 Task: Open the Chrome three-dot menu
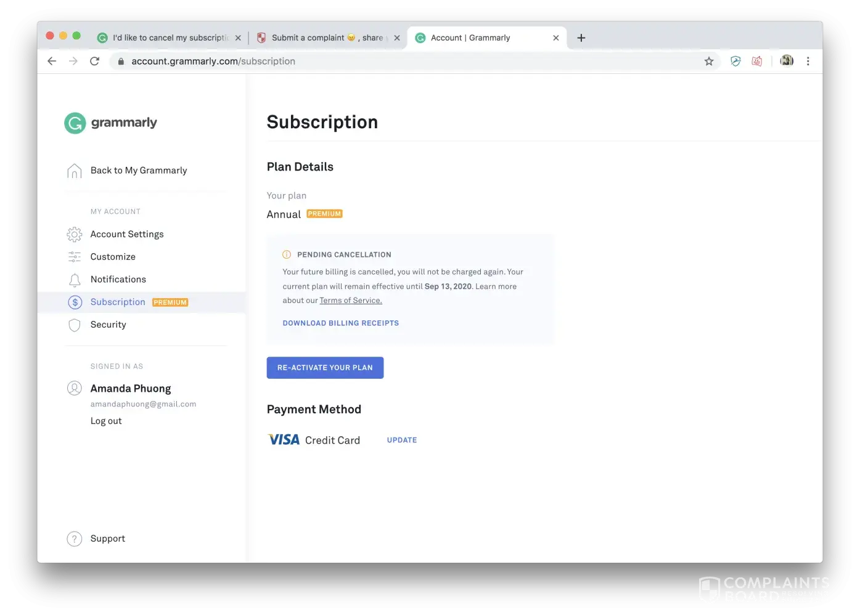click(808, 61)
